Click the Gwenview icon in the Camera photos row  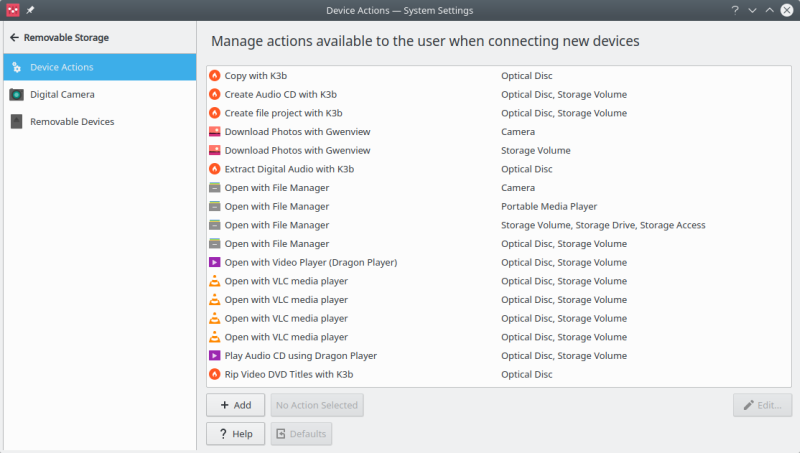point(214,132)
